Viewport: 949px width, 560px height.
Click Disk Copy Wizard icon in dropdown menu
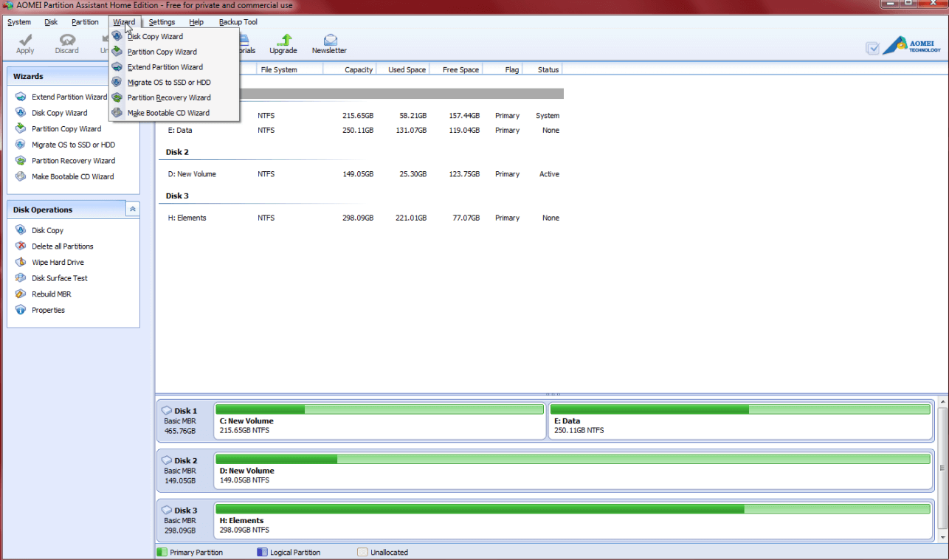tap(117, 36)
